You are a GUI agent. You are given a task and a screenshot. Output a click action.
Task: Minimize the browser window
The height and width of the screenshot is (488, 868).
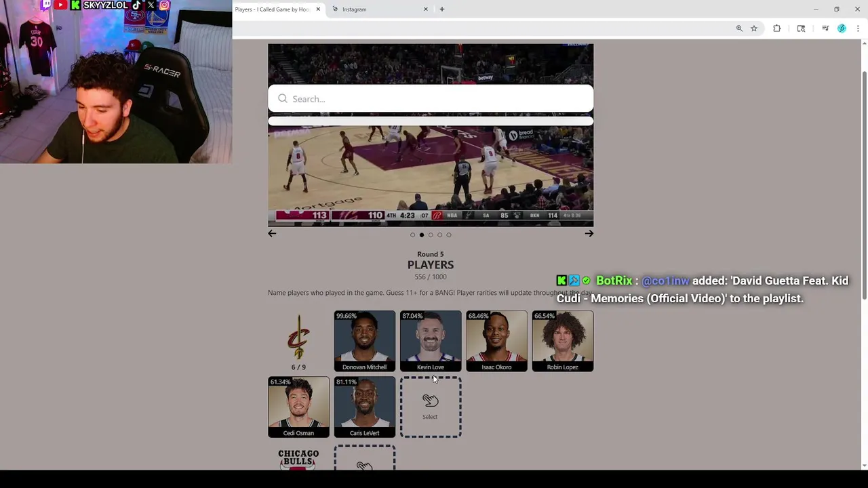click(x=816, y=9)
